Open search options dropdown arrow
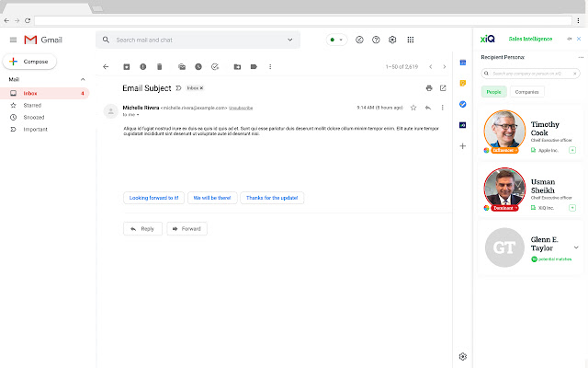Image resolution: width=588 pixels, height=368 pixels. tap(290, 40)
